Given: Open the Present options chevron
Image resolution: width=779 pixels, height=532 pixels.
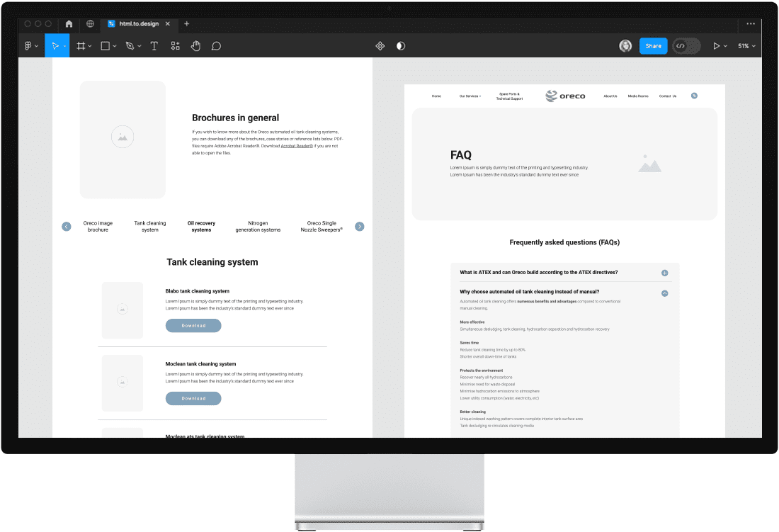Looking at the screenshot, I should 725,46.
